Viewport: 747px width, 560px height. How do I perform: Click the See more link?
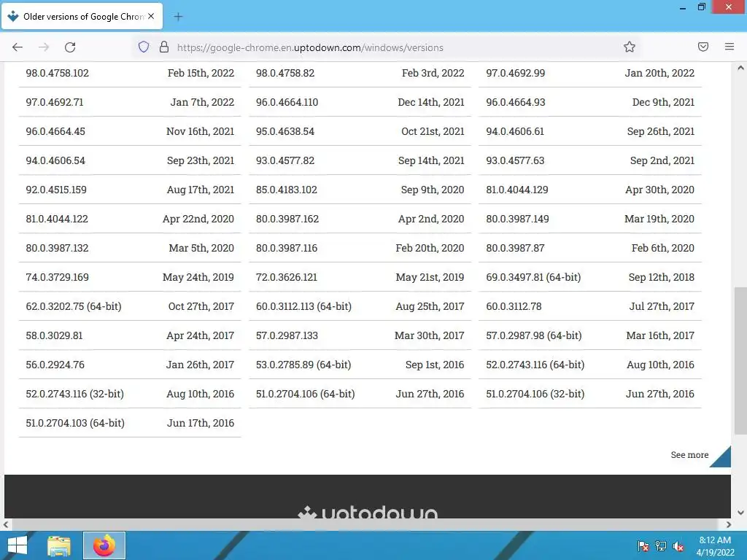click(x=689, y=455)
